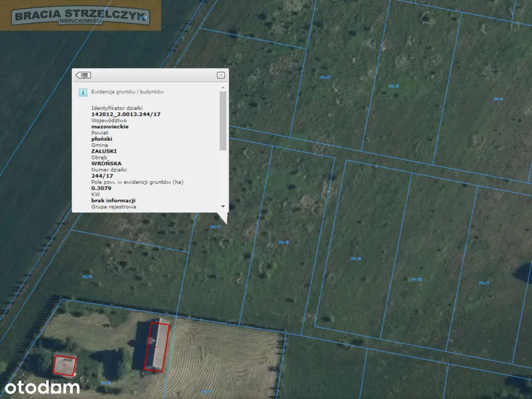Select parcel labeled 244/27 on map
Image resolution: width=532 pixels, height=399 pixels.
click(x=326, y=77)
